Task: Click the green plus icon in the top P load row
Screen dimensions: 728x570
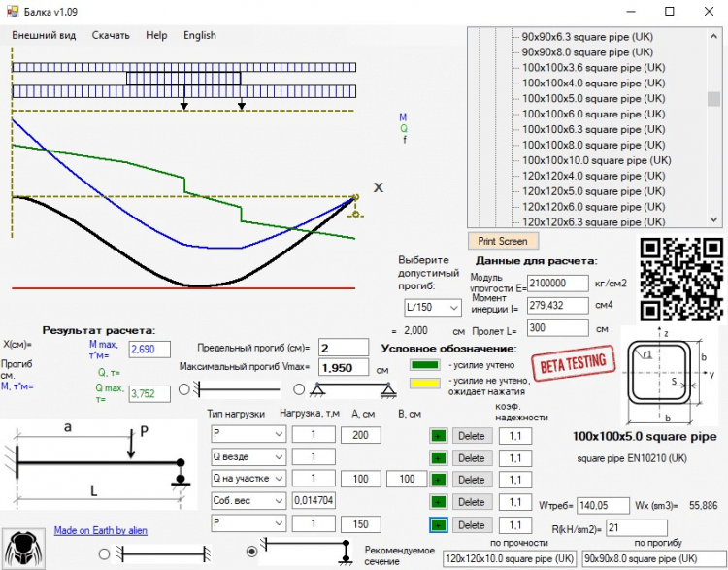Action: pyautogui.click(x=439, y=435)
